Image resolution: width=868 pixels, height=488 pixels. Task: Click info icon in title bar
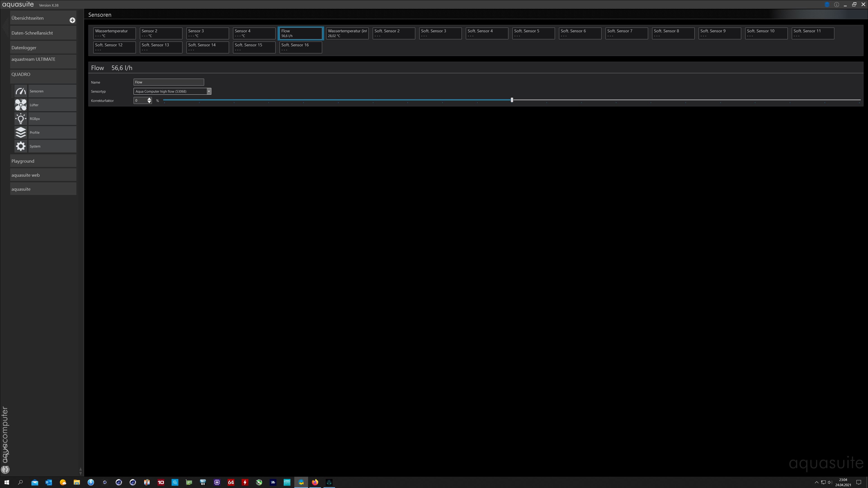836,5
